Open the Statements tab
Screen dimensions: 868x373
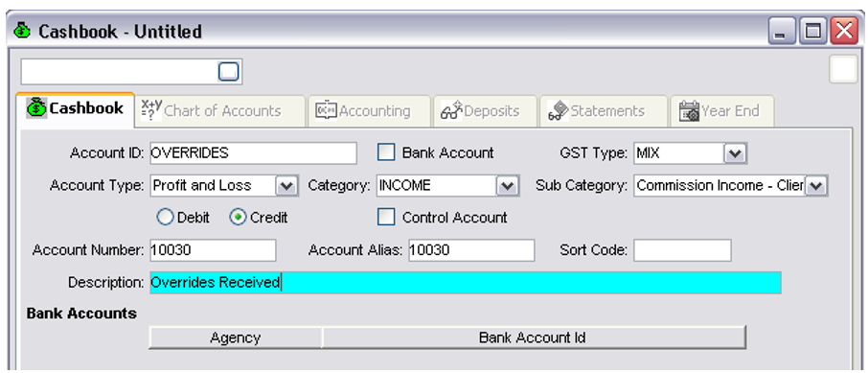(604, 111)
